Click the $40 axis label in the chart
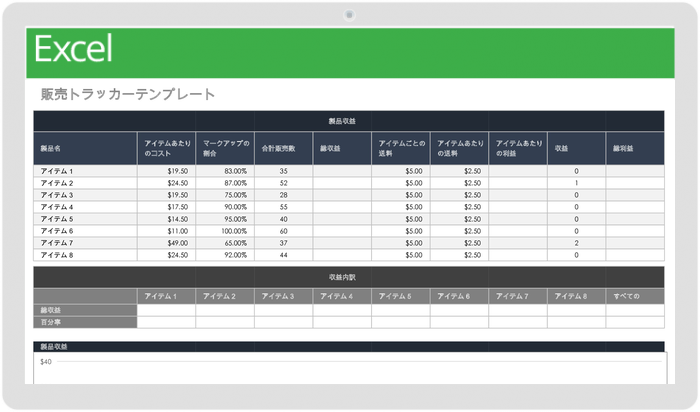The height and width of the screenshot is (412, 700). click(46, 362)
